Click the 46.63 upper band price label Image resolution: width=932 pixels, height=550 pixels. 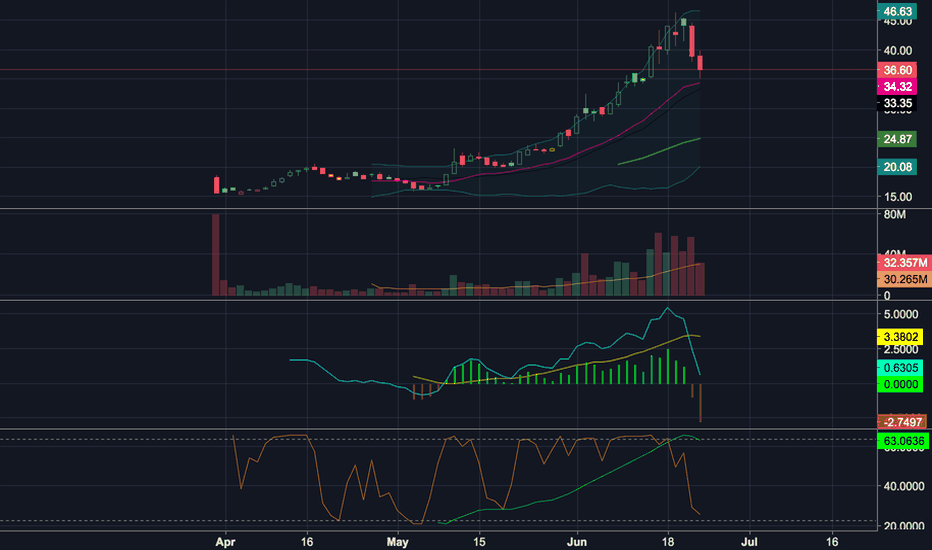[x=897, y=11]
